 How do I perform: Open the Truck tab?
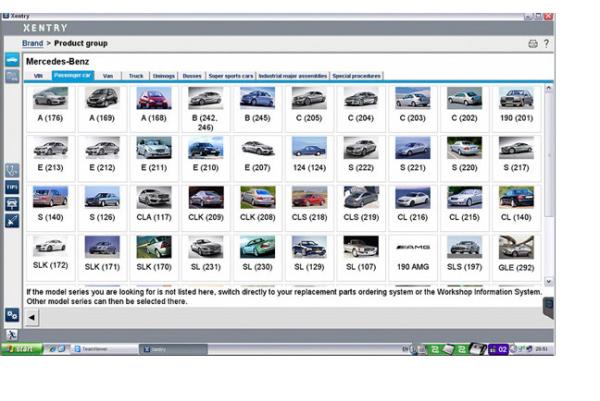pyautogui.click(x=136, y=76)
